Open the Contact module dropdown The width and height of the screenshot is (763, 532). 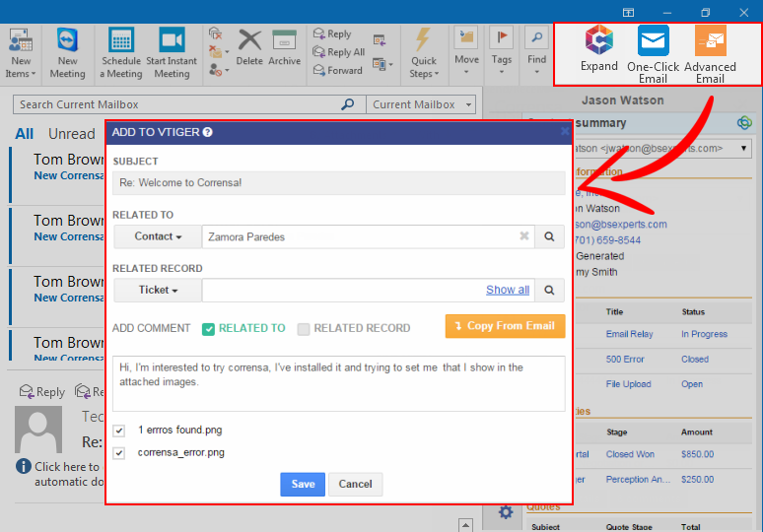pyautogui.click(x=158, y=236)
